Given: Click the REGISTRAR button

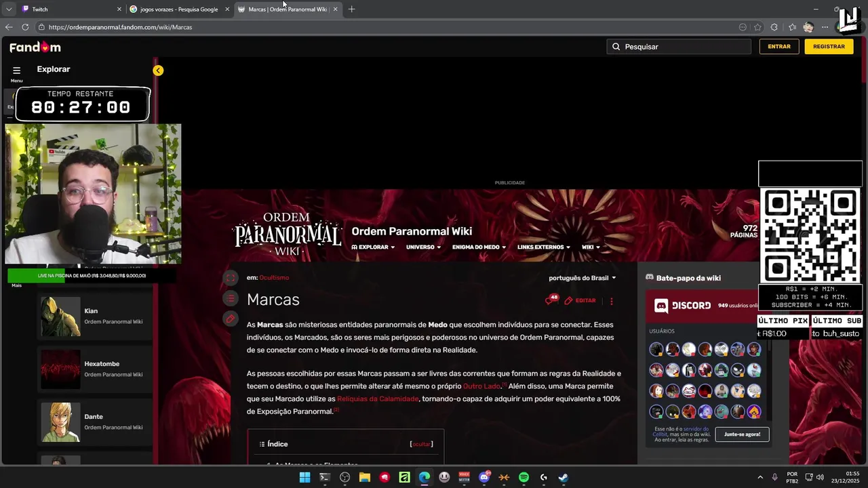Looking at the screenshot, I should (x=829, y=47).
